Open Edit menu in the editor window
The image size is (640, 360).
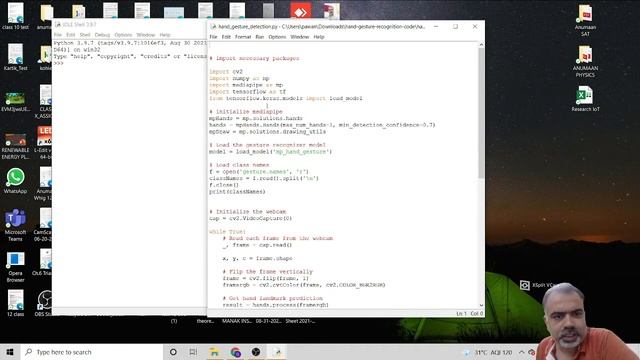(226, 37)
